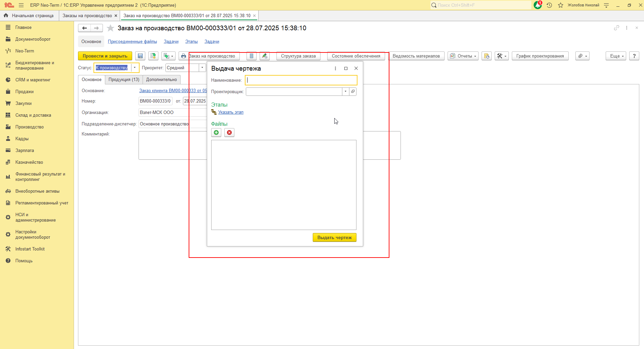The height and width of the screenshot is (349, 644).
Task: Click the График проектирования button
Action: coord(540,56)
